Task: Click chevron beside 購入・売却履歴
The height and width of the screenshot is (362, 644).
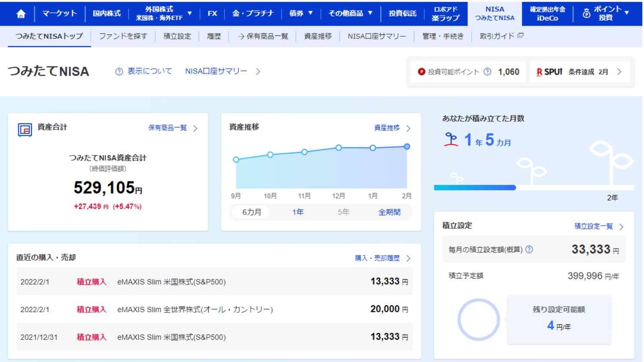Action: [408, 259]
